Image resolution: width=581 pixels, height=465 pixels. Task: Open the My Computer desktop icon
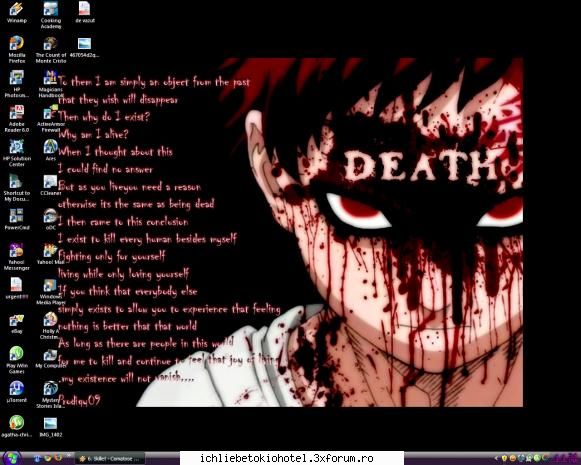click(x=51, y=358)
